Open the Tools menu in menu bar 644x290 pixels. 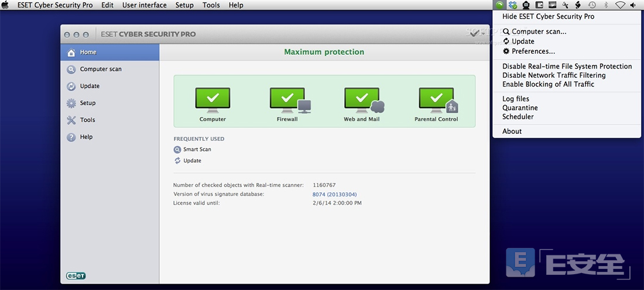[211, 5]
